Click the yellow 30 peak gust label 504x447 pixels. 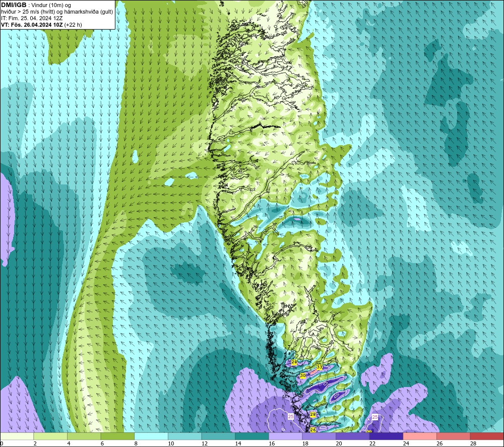tap(303, 375)
